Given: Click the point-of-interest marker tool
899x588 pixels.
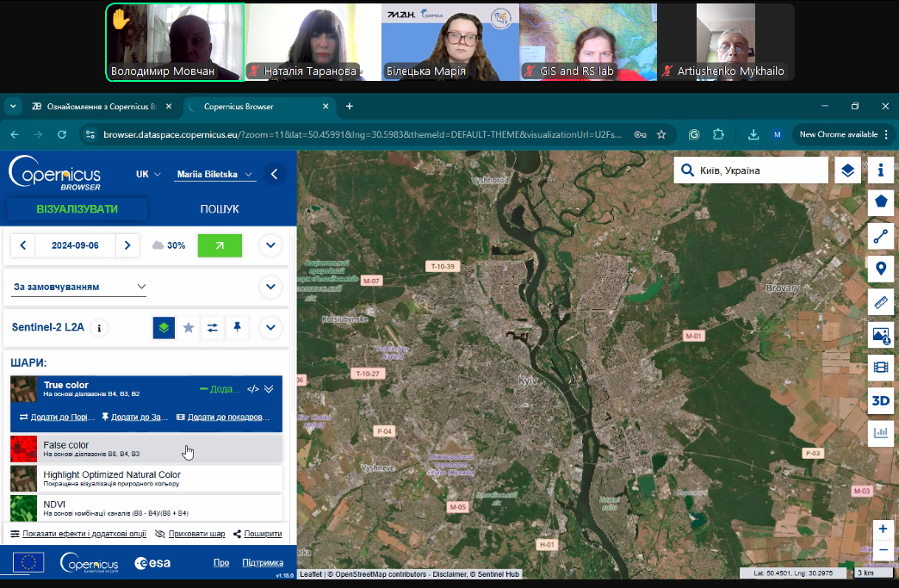Looking at the screenshot, I should click(880, 269).
